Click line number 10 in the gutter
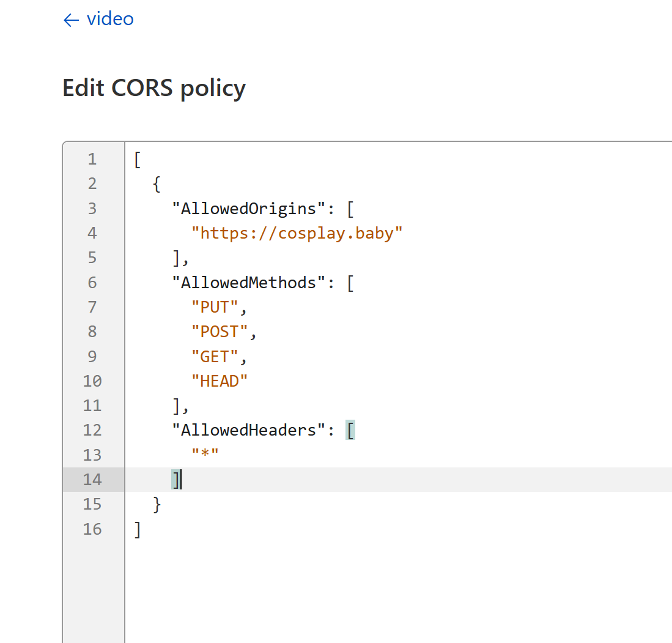 [x=92, y=381]
